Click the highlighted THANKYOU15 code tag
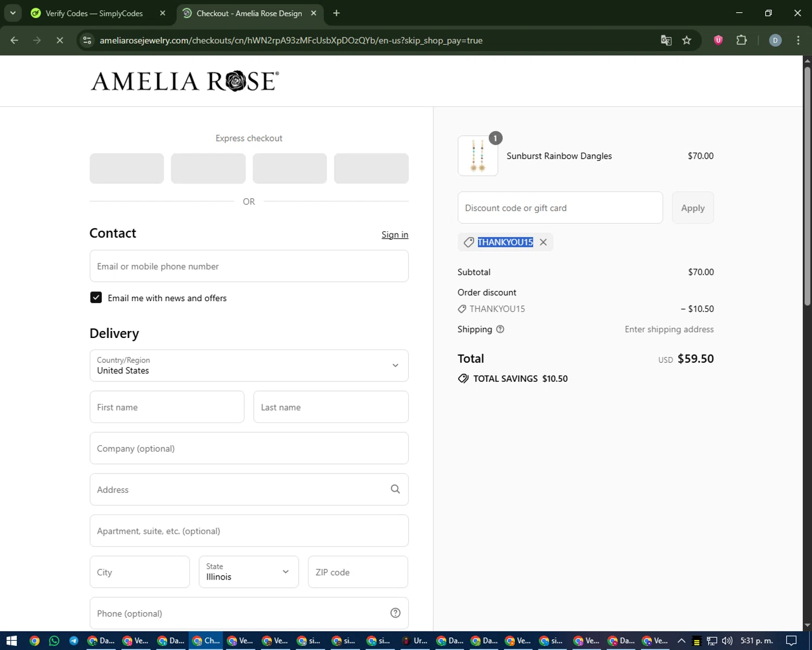This screenshot has width=812, height=650. coord(505,242)
